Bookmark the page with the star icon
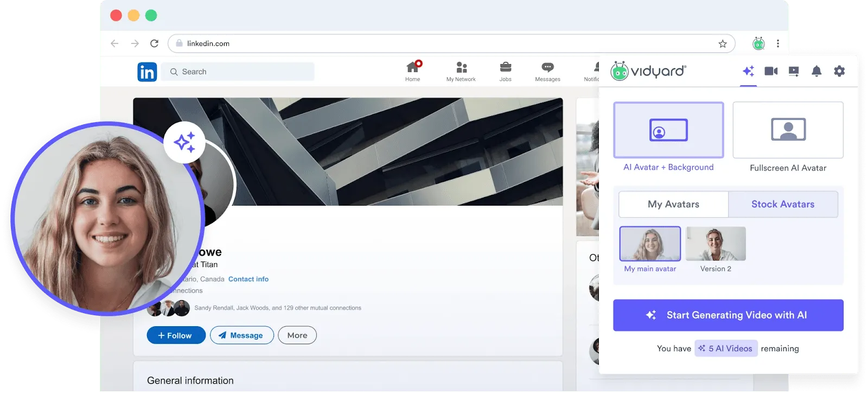868x394 pixels. click(x=723, y=44)
